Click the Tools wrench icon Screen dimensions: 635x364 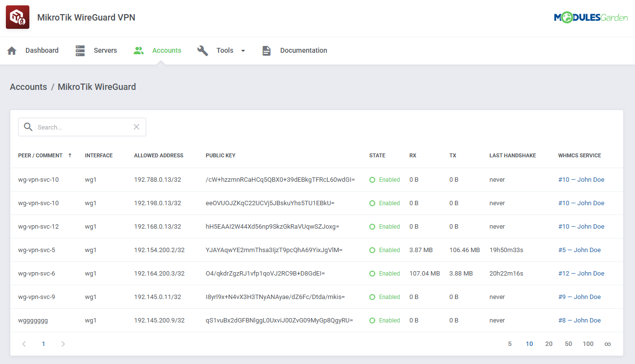[203, 51]
